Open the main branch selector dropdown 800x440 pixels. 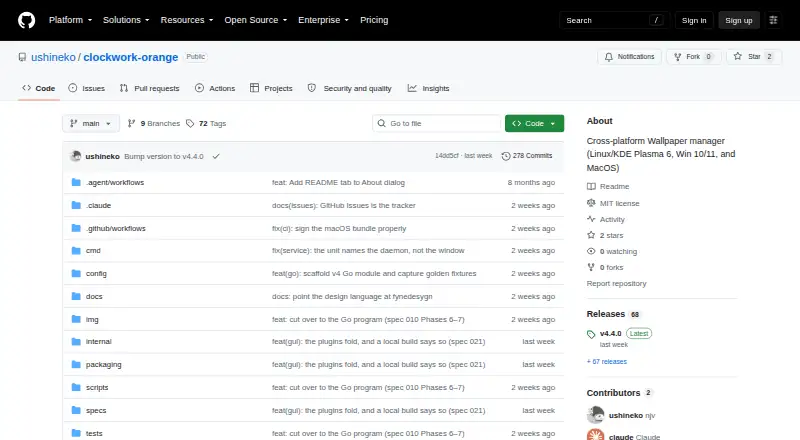click(91, 124)
